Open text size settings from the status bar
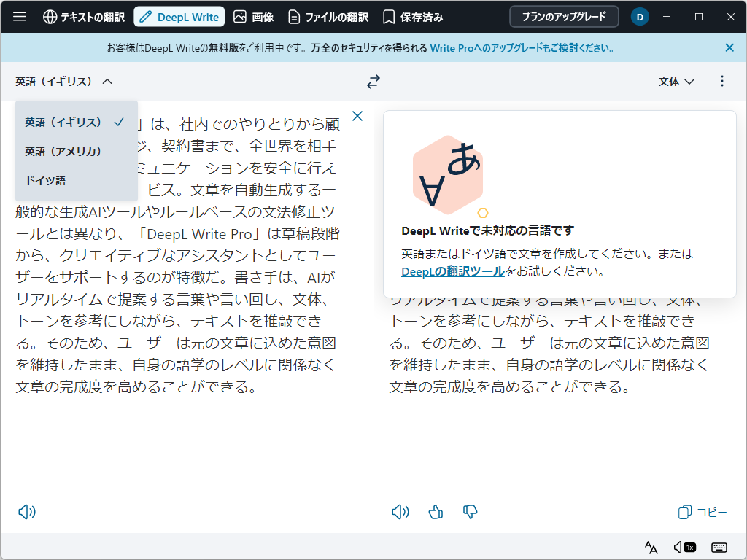747x560 pixels. point(651,546)
